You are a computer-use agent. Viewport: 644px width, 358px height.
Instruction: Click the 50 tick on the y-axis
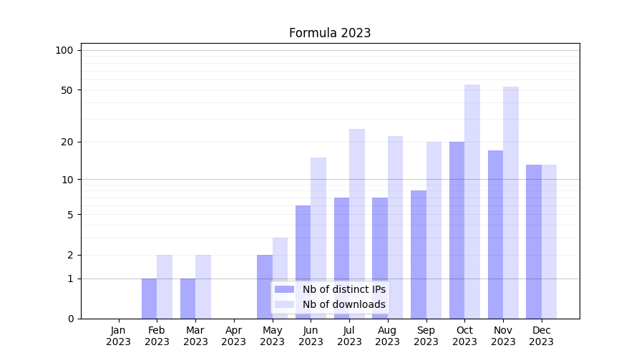67,90
